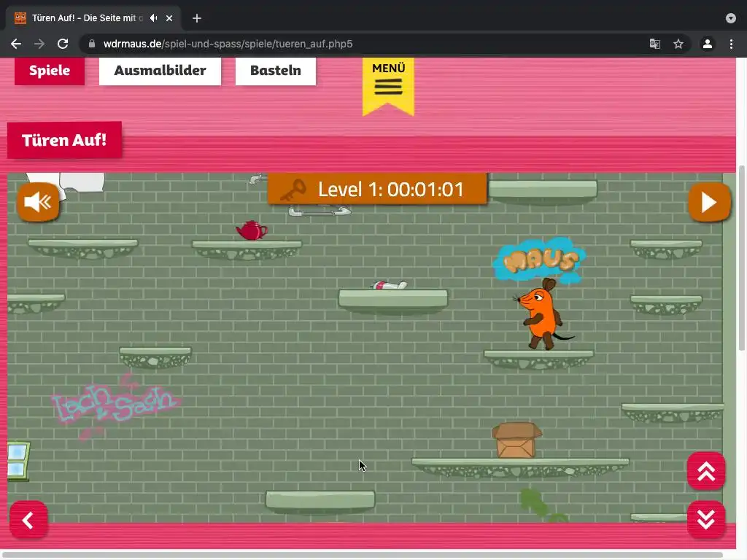This screenshot has height=560, width=747.
Task: Open the browser profile menu
Action: click(x=708, y=44)
